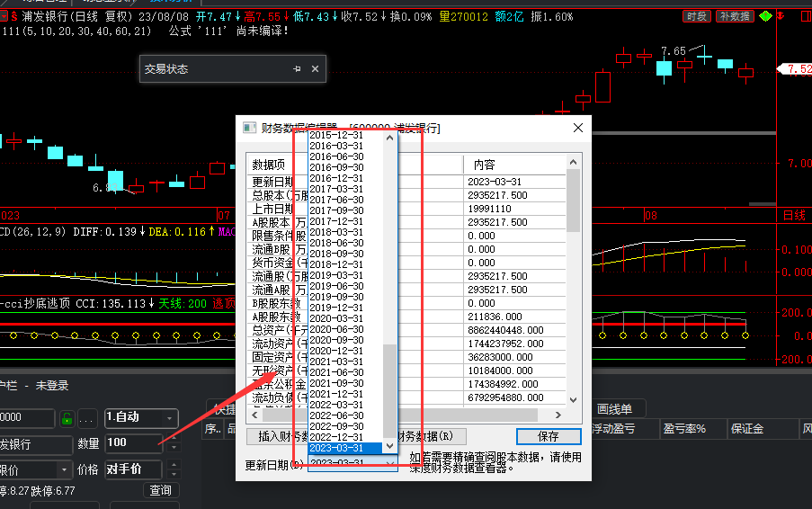Image resolution: width=812 pixels, height=509 pixels.
Task: Toggle the green lock icon in trade panel
Action: [x=67, y=418]
